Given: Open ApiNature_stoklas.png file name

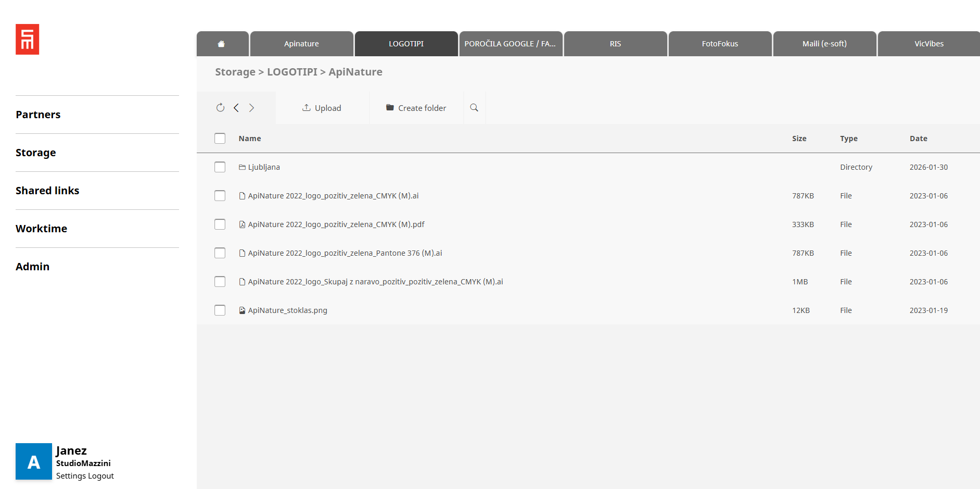Looking at the screenshot, I should [x=288, y=310].
